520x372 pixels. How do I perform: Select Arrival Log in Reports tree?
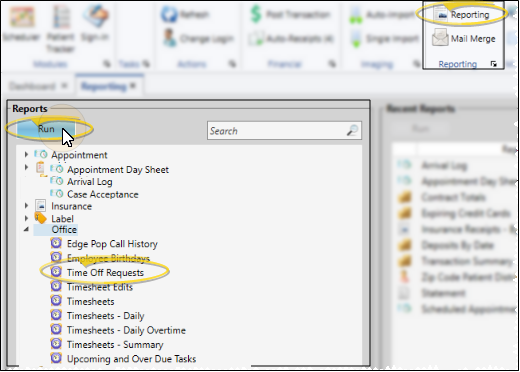coord(90,182)
